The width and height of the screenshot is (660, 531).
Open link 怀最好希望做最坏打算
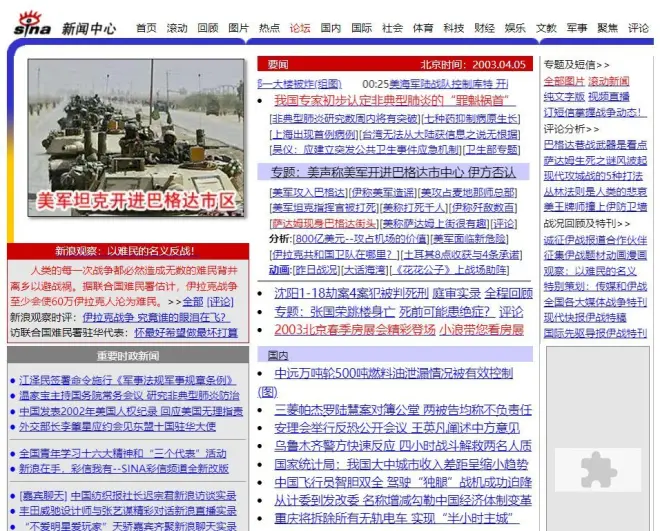[186, 333]
